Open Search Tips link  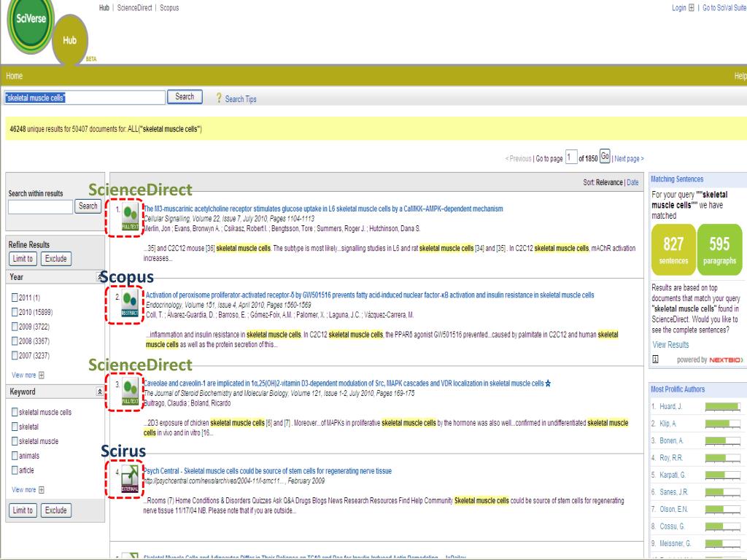pos(241,99)
